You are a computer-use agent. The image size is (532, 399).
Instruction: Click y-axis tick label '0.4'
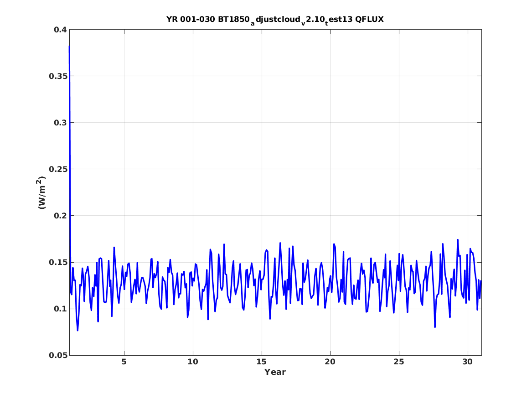pos(60,30)
